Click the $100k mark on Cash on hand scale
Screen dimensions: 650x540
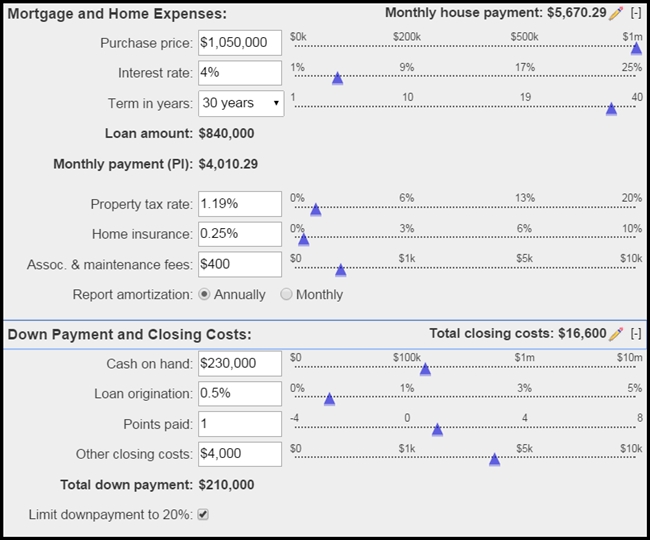coord(407,357)
